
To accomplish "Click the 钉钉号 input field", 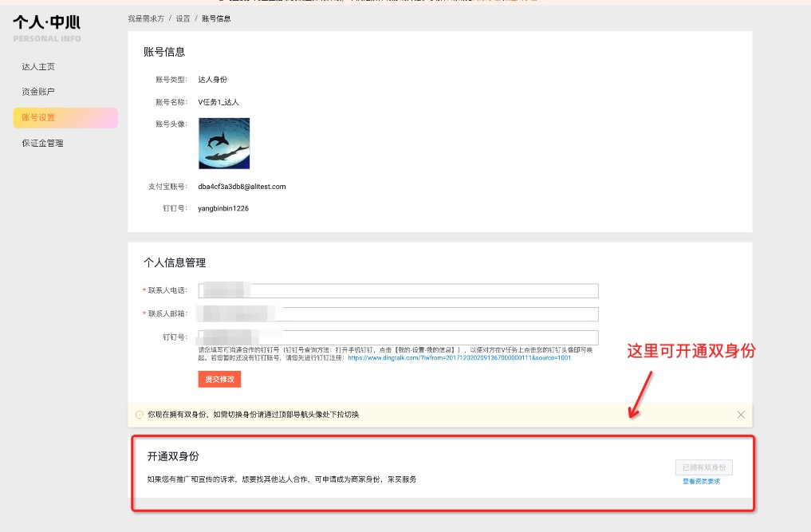I will tap(398, 337).
